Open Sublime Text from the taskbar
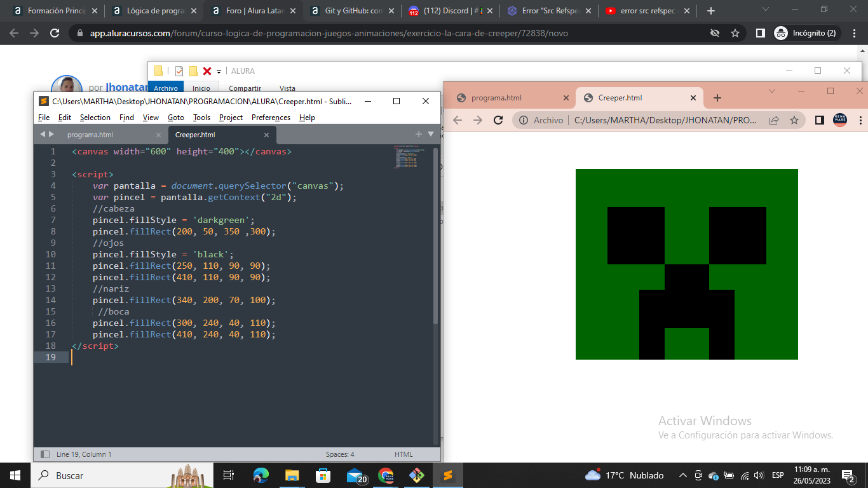Image resolution: width=868 pixels, height=488 pixels. pos(447,475)
